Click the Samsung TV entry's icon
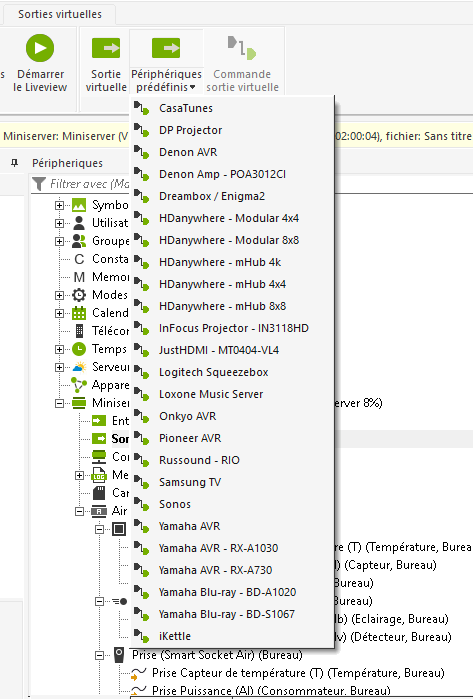Image resolution: width=473 pixels, height=699 pixels. pos(142,482)
